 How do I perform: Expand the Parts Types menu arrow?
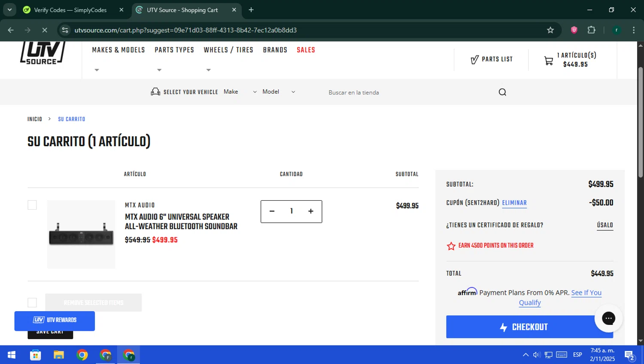click(159, 70)
